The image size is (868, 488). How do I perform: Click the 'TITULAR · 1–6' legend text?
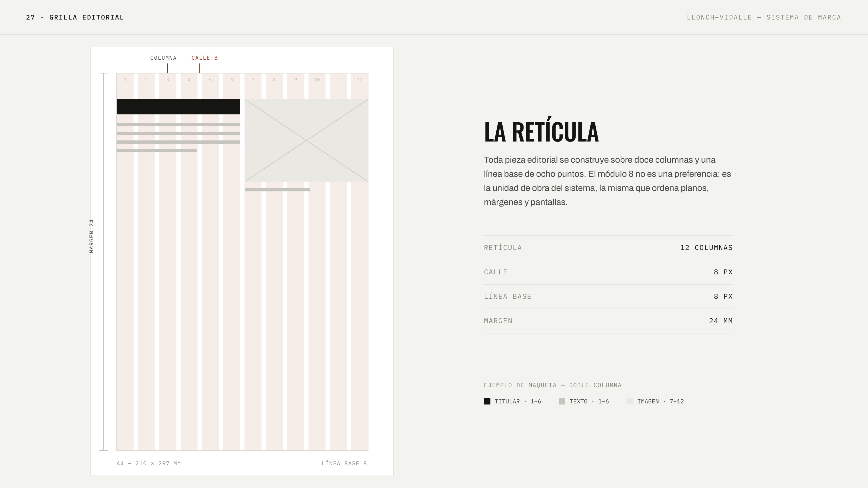coord(518,402)
